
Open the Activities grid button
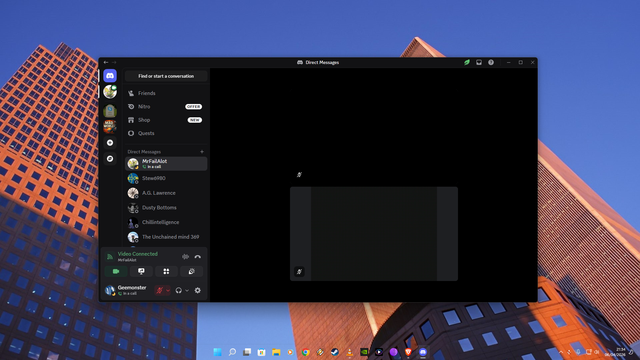tap(166, 271)
